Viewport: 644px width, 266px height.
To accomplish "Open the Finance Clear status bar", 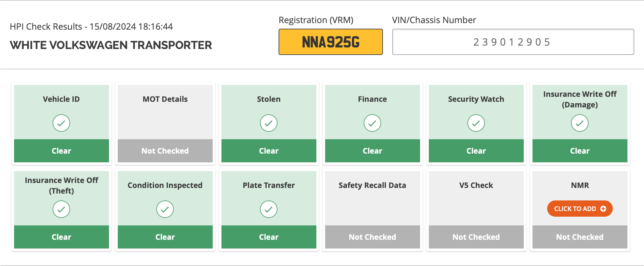I will (x=373, y=151).
